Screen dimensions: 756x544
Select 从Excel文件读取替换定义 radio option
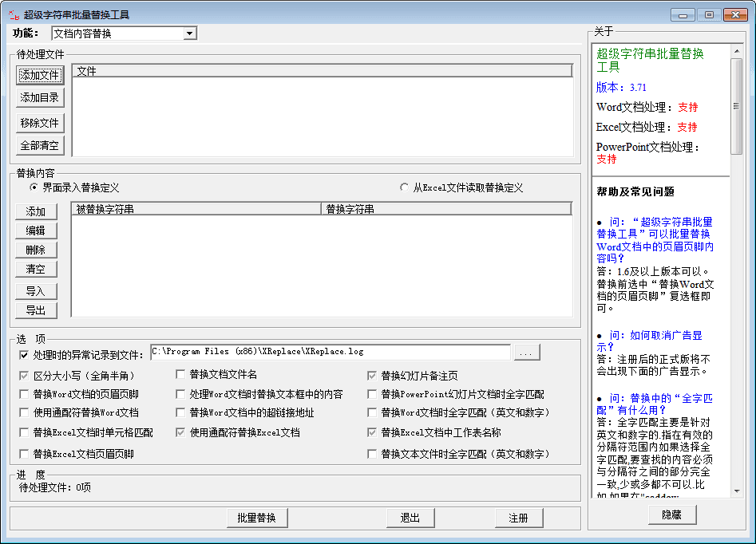404,187
